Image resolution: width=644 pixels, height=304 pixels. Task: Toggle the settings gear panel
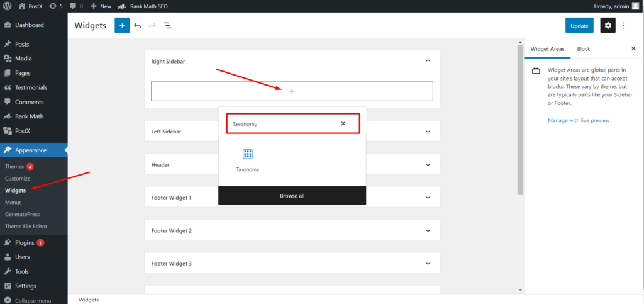point(608,25)
